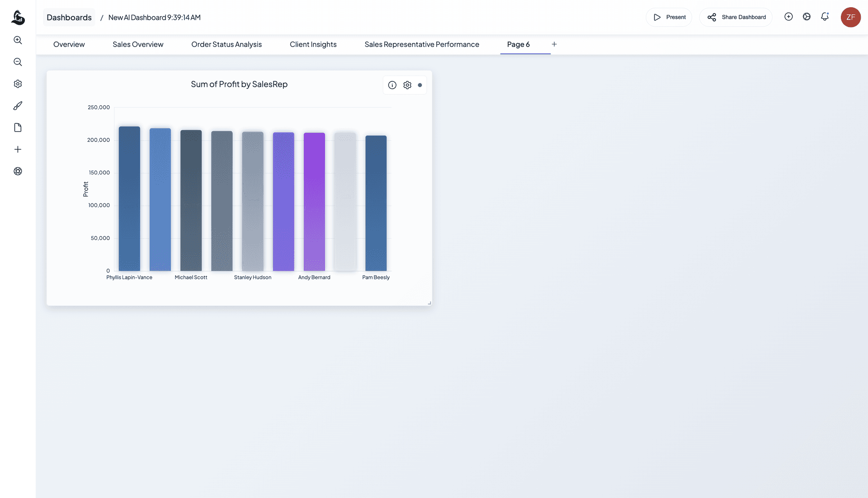Click the New AI Dashboard title
This screenshot has width=868, height=498.
pyautogui.click(x=155, y=17)
